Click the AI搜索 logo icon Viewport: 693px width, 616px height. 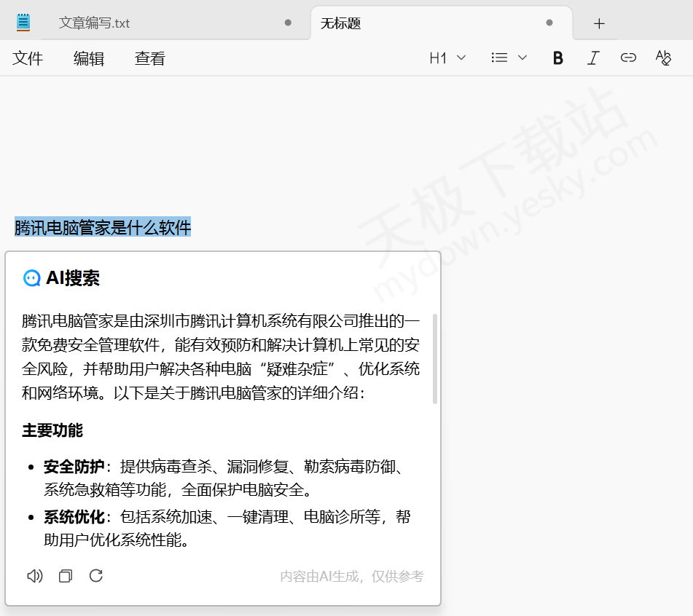tap(31, 278)
